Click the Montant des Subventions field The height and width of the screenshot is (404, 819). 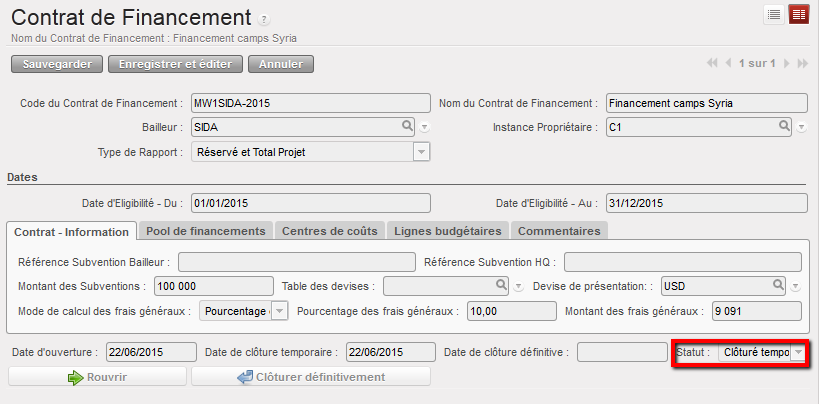[214, 286]
